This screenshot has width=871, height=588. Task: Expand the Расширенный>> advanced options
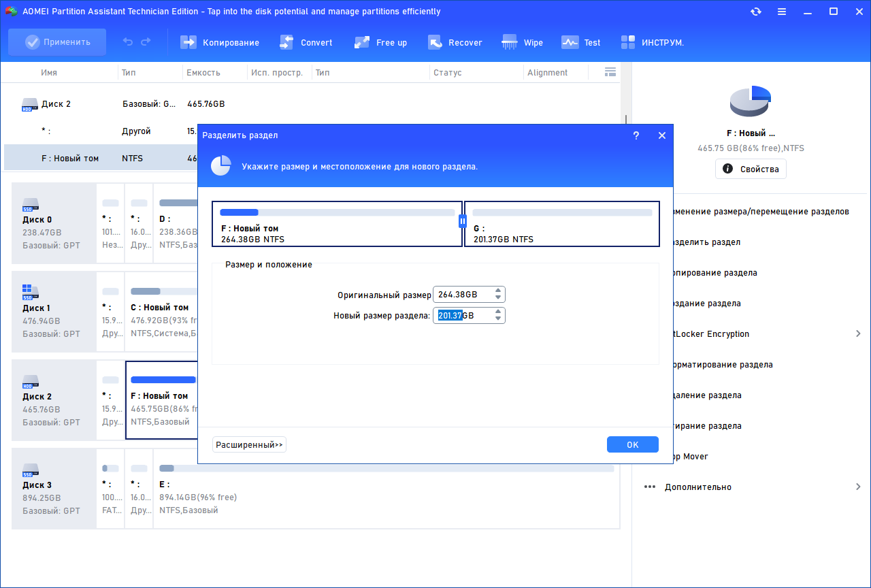(x=249, y=445)
